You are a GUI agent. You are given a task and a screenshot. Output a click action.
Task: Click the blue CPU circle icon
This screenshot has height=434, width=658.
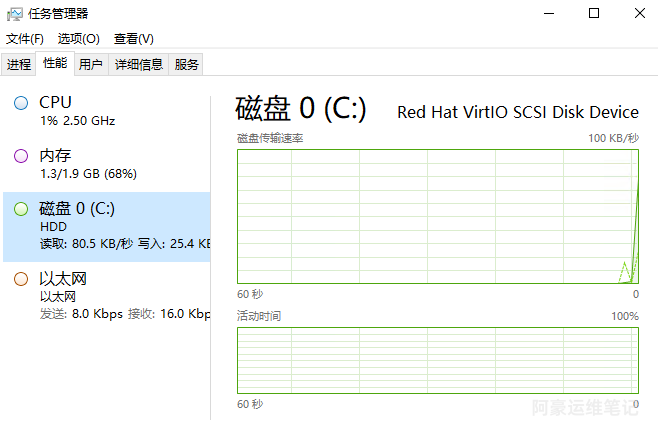coord(21,103)
